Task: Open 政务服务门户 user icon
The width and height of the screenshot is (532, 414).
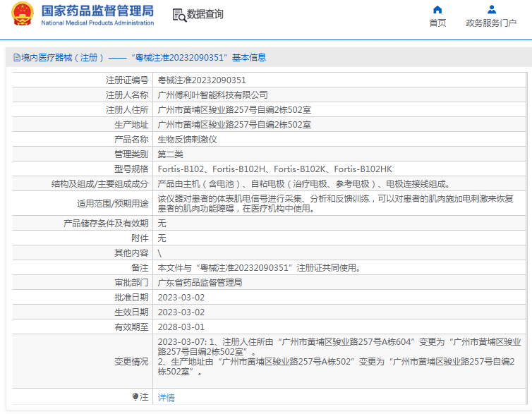Action: tap(491, 9)
